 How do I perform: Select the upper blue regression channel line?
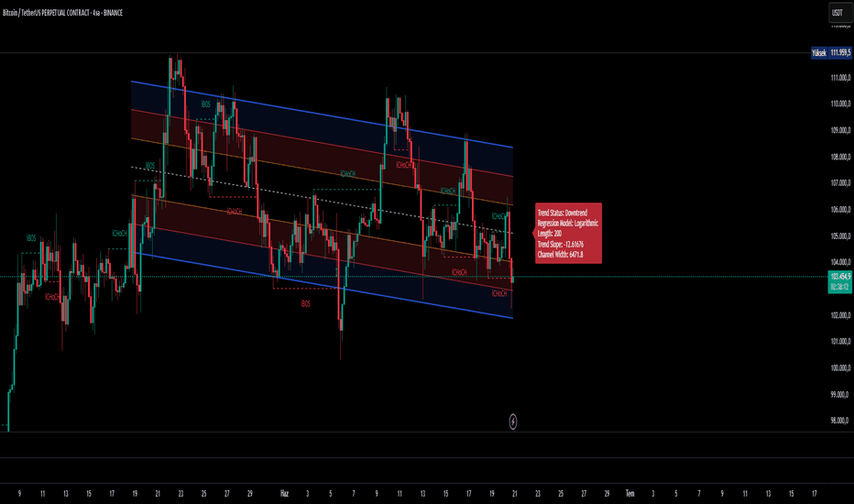click(322, 115)
